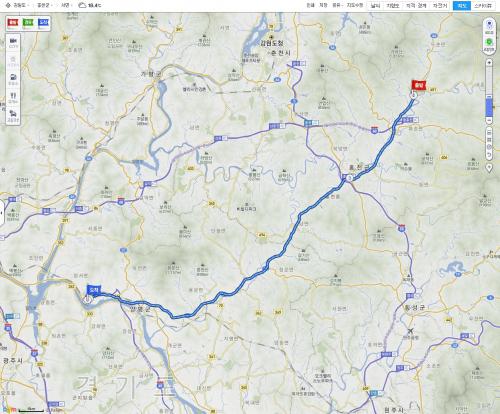This screenshot has height=414, width=500.
Task: Click the green traffic info icon
Action: pyautogui.click(x=489, y=44)
